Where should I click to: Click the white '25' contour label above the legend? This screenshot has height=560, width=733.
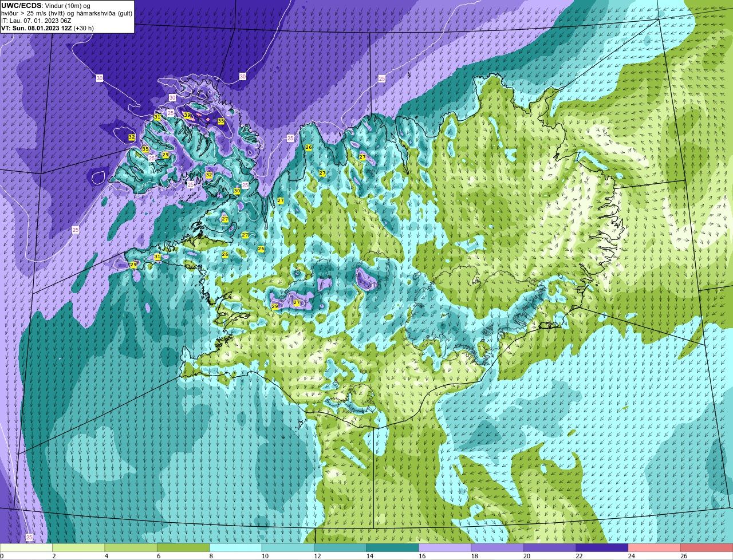pyautogui.click(x=29, y=538)
